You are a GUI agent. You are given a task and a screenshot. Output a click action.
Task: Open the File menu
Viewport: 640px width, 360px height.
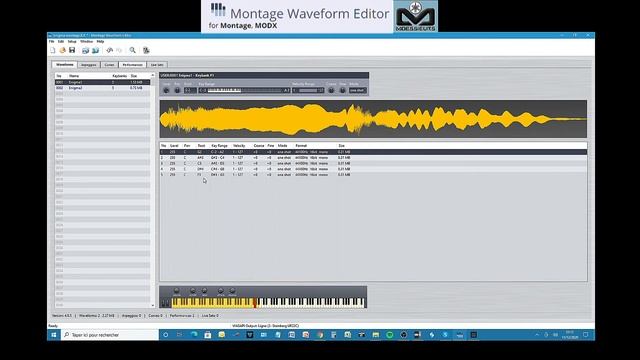pyautogui.click(x=51, y=42)
